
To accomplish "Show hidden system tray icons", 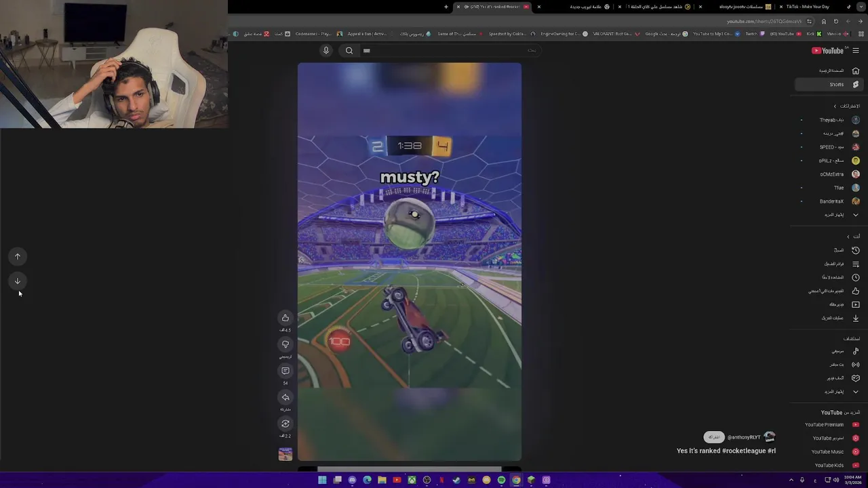I will click(791, 480).
